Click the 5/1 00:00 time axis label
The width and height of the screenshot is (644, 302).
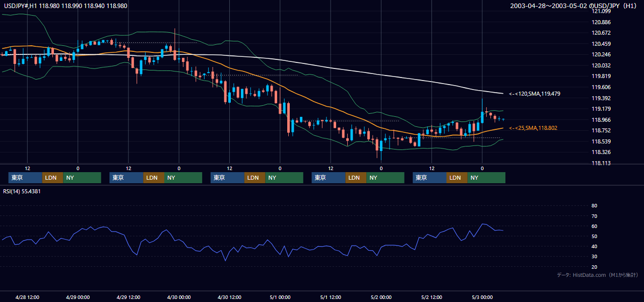coord(280,297)
